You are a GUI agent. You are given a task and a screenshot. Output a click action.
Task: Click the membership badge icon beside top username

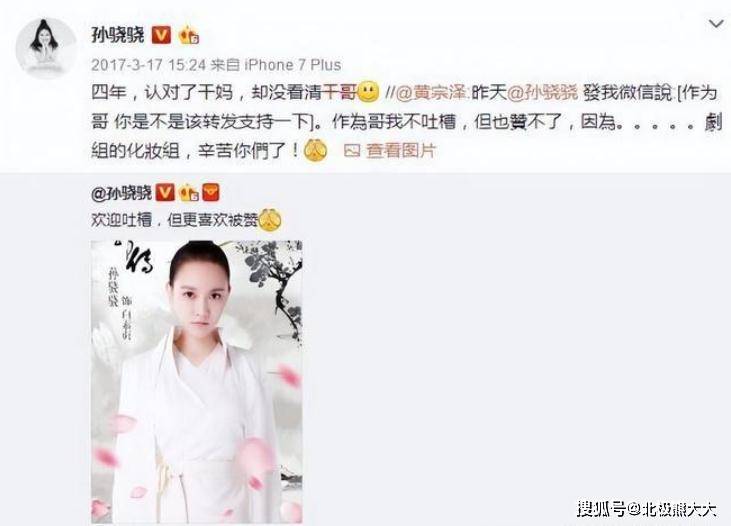pyautogui.click(x=189, y=35)
